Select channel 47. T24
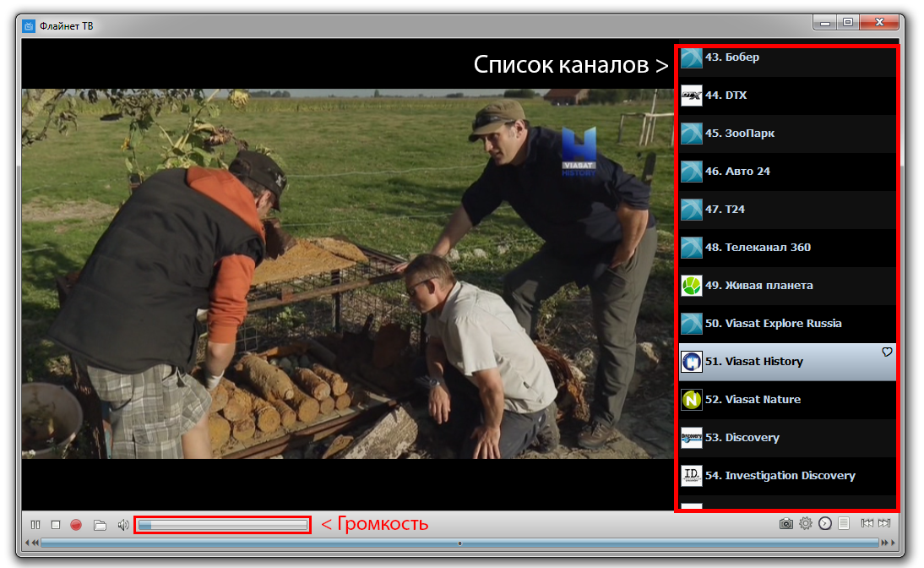 (787, 210)
